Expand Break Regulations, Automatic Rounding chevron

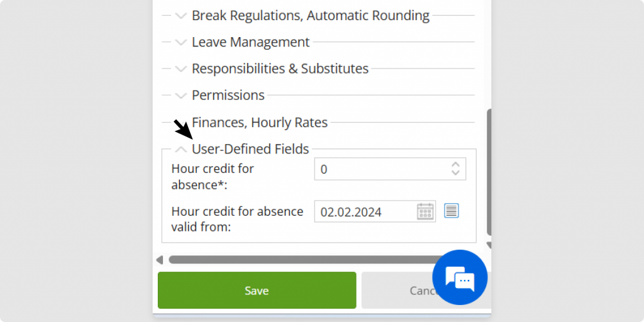181,16
